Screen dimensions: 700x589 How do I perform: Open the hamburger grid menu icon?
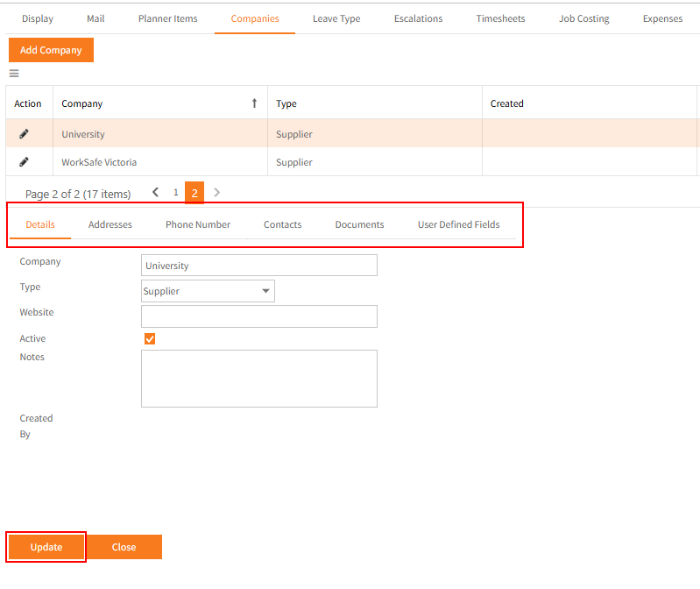click(14, 74)
